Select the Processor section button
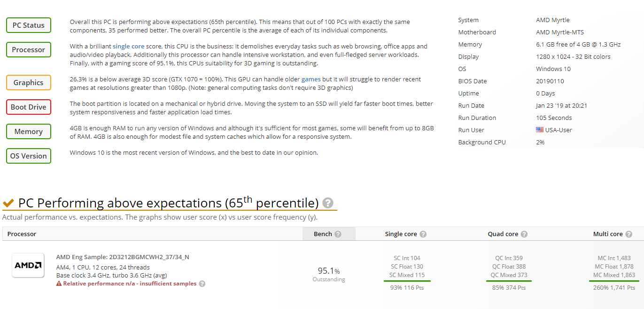The width and height of the screenshot is (644, 309). pos(29,50)
